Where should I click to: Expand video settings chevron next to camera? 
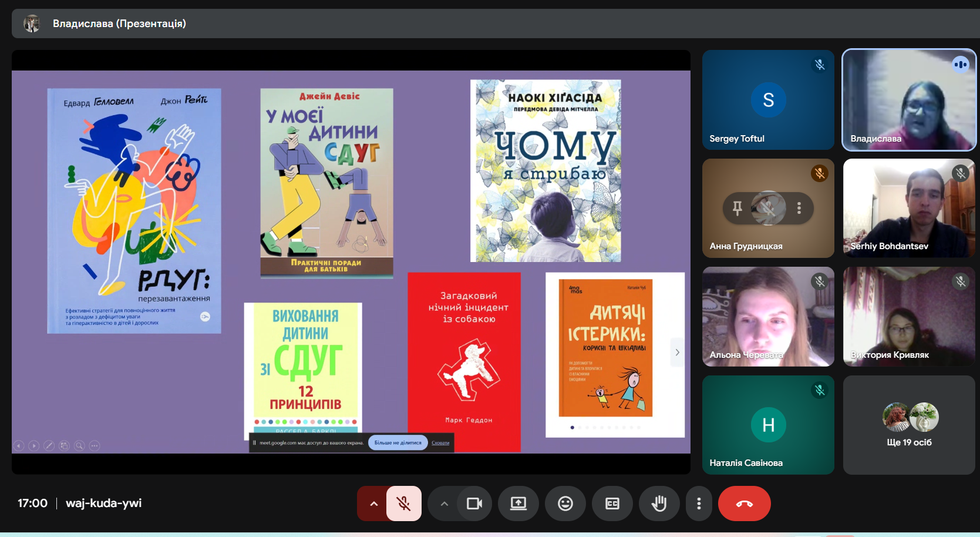444,504
